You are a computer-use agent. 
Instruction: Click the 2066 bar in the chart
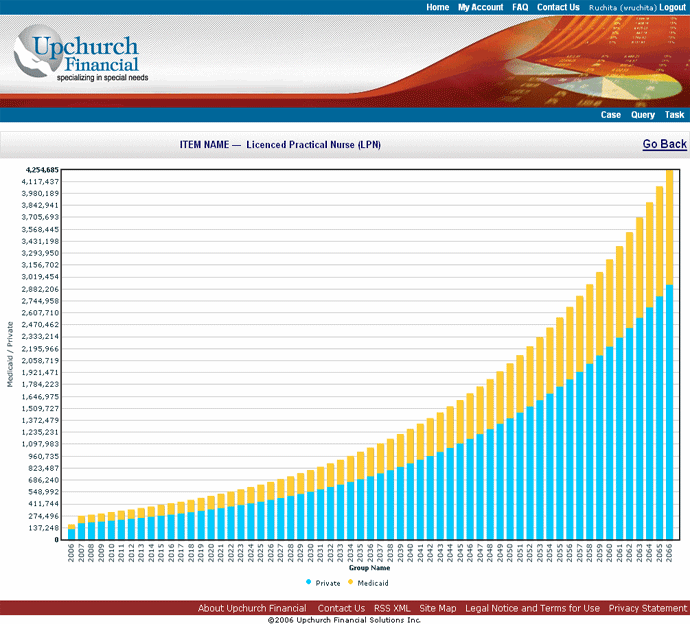click(669, 355)
